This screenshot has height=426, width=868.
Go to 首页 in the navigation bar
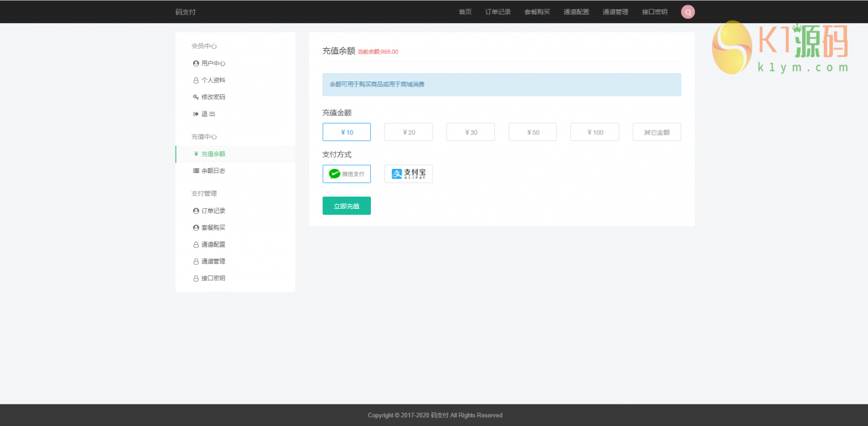click(x=465, y=12)
